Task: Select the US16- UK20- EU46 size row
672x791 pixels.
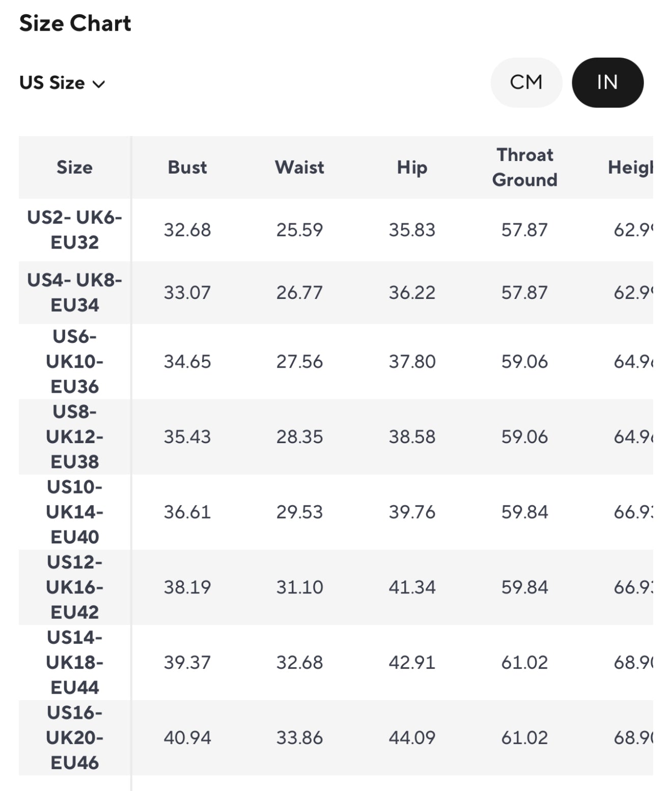Action: point(74,738)
